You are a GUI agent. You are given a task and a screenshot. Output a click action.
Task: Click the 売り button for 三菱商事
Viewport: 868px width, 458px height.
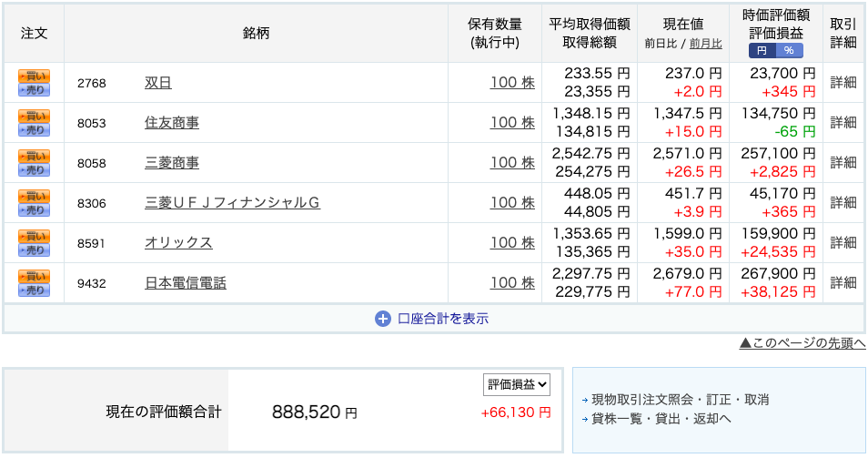coord(35,170)
